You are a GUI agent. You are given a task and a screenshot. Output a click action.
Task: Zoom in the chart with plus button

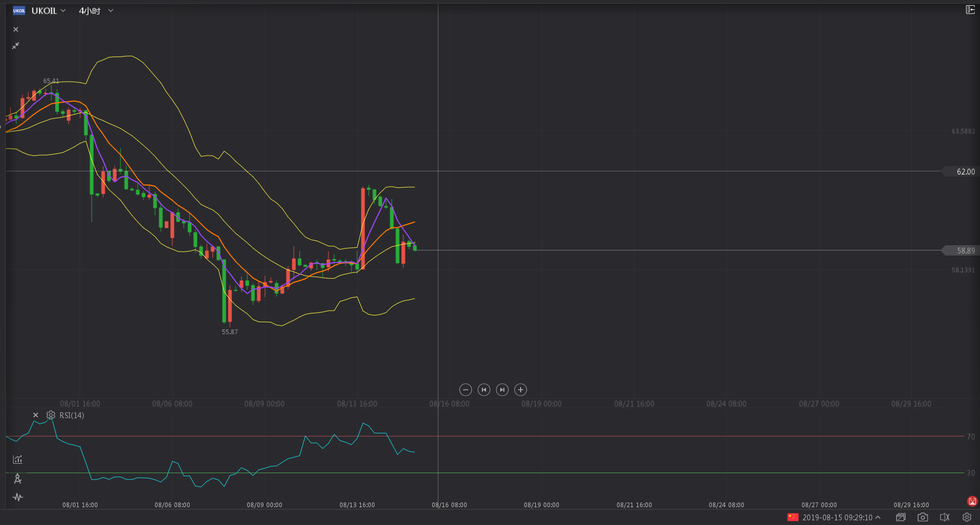coord(521,390)
